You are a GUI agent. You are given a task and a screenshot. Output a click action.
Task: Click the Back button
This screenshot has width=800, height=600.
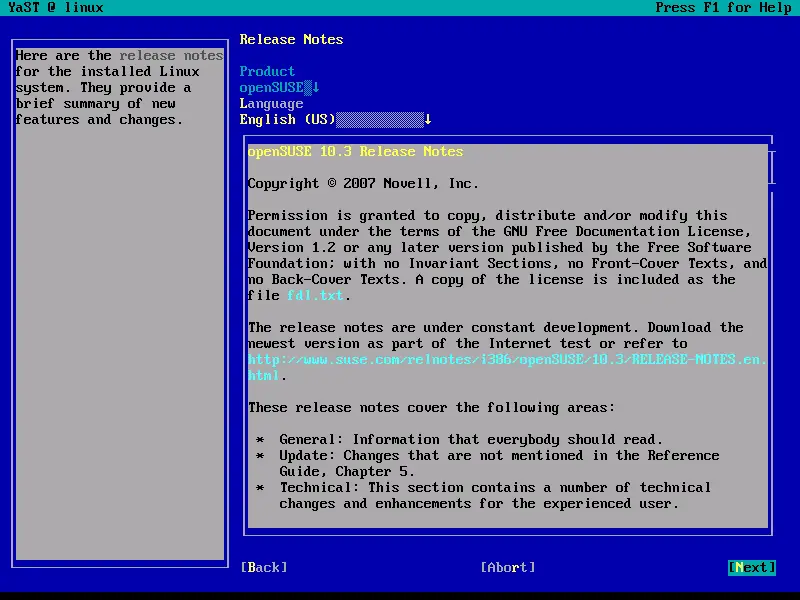[x=264, y=567]
